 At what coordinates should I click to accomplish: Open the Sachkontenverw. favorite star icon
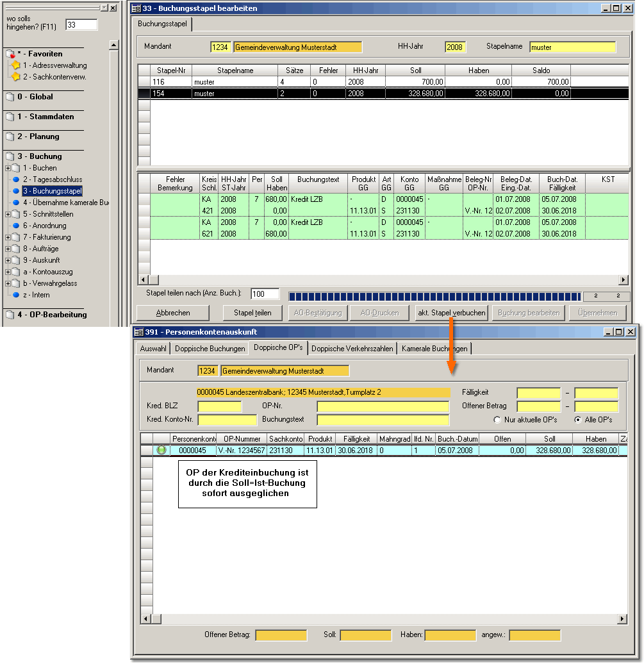point(15,77)
